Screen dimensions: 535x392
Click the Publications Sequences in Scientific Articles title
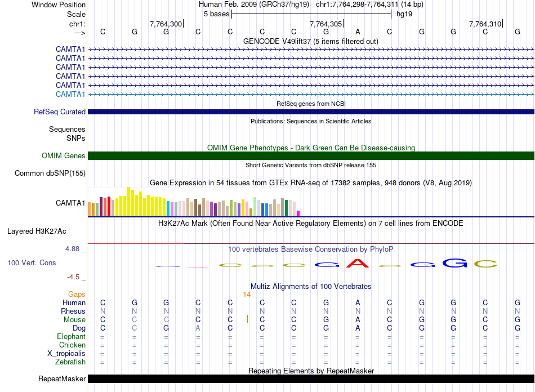(x=311, y=121)
